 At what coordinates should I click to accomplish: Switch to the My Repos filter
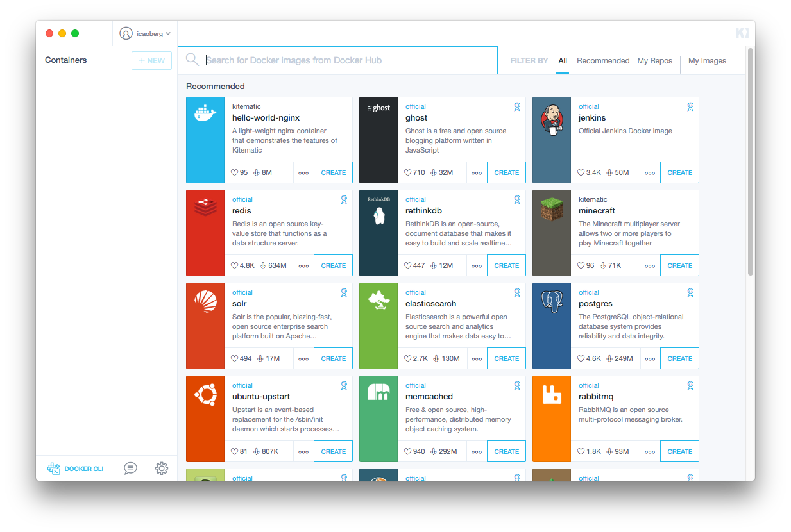[655, 61]
